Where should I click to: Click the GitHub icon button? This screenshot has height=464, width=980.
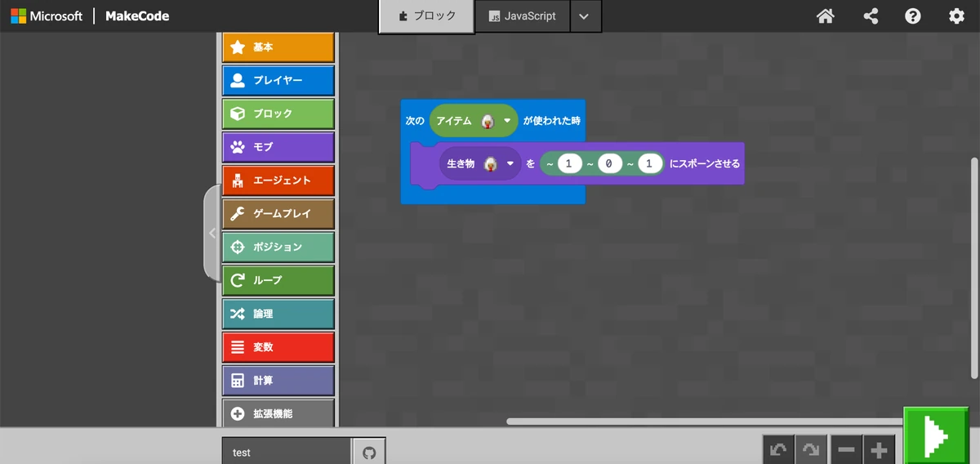tap(368, 452)
